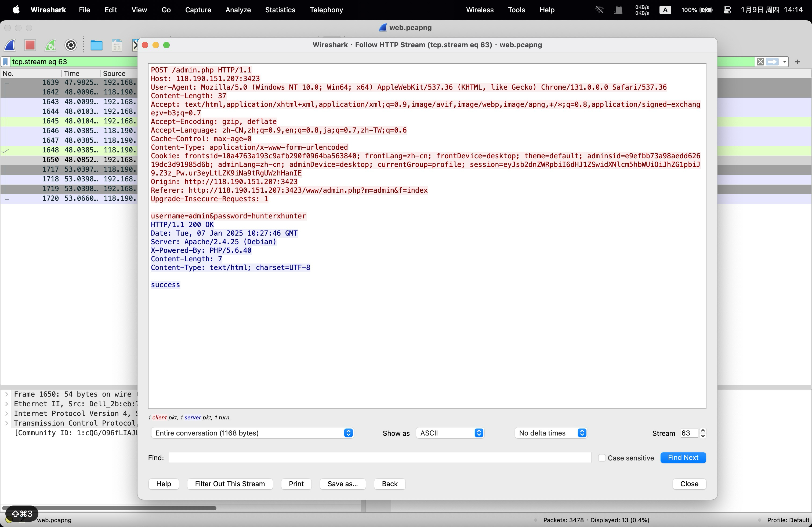The width and height of the screenshot is (812, 527).
Task: Add a filter button with plus icon
Action: [797, 62]
